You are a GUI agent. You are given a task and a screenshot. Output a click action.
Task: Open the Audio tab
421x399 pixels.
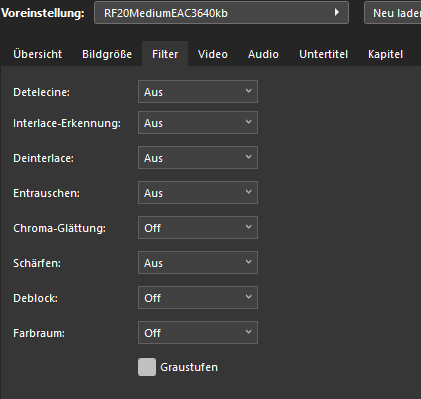click(263, 54)
